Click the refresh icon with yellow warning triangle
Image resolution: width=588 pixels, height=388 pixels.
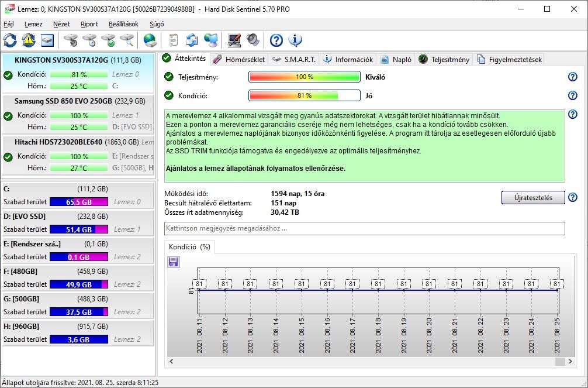[29, 40]
